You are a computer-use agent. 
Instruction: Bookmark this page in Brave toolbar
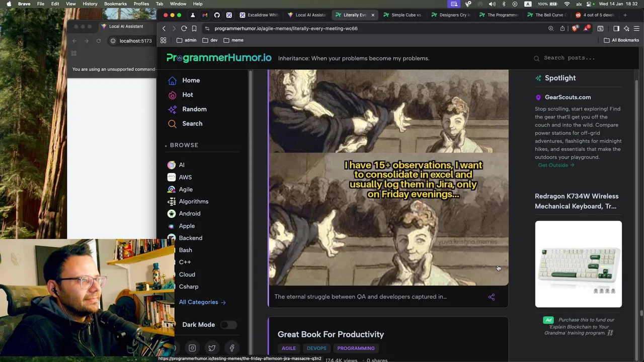[194, 29]
